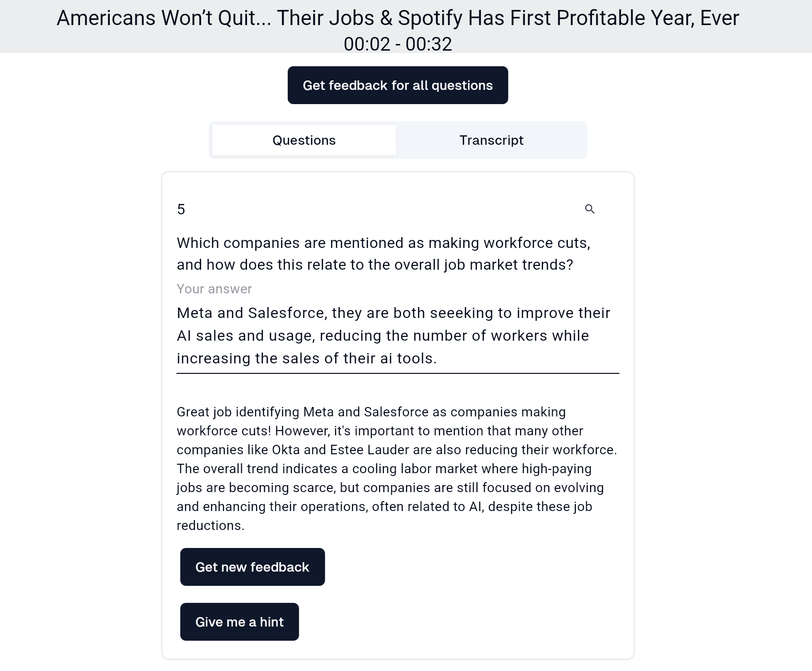This screenshot has width=812, height=671.
Task: Focus the Your answer text field
Action: coord(397,335)
